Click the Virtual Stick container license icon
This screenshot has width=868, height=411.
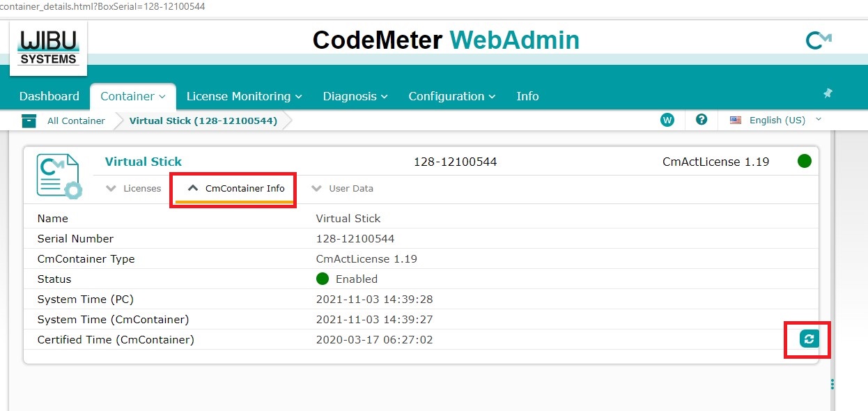[x=59, y=176]
